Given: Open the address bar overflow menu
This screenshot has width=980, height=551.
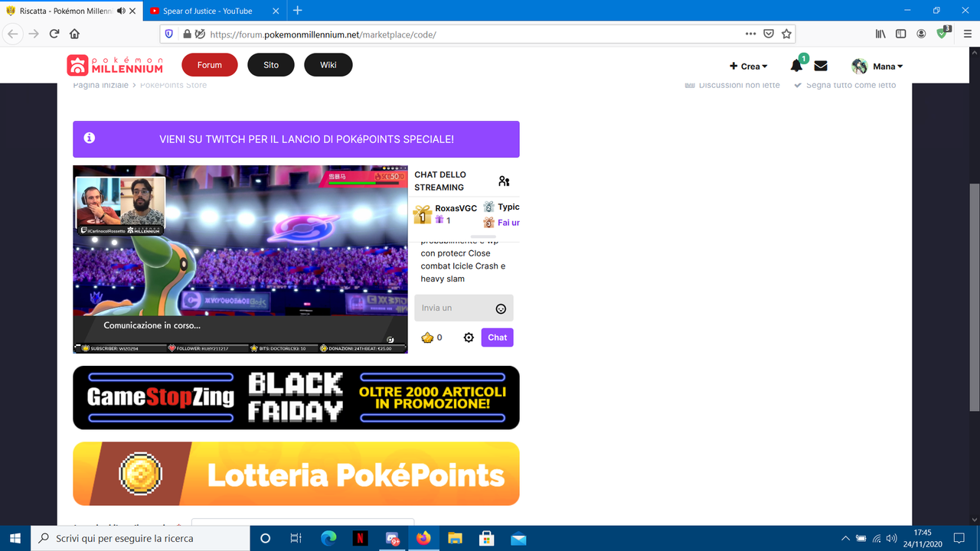Looking at the screenshot, I should 750,34.
